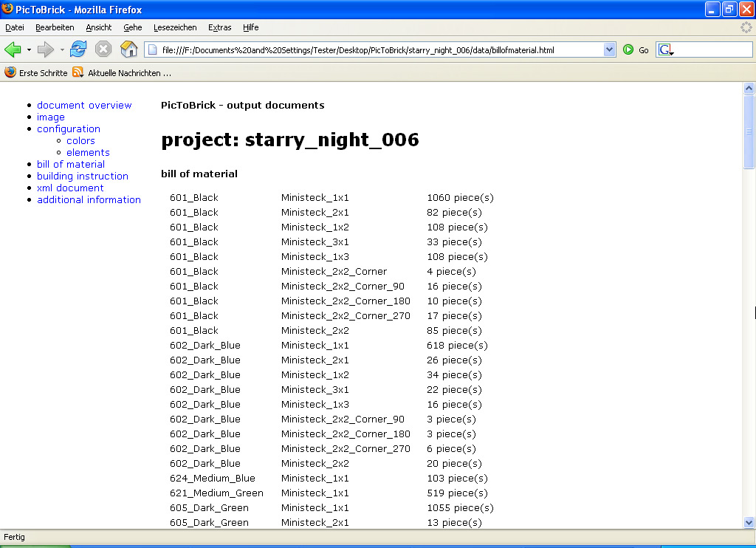756x548 pixels.
Task: Open the Extras menu
Action: click(x=220, y=27)
